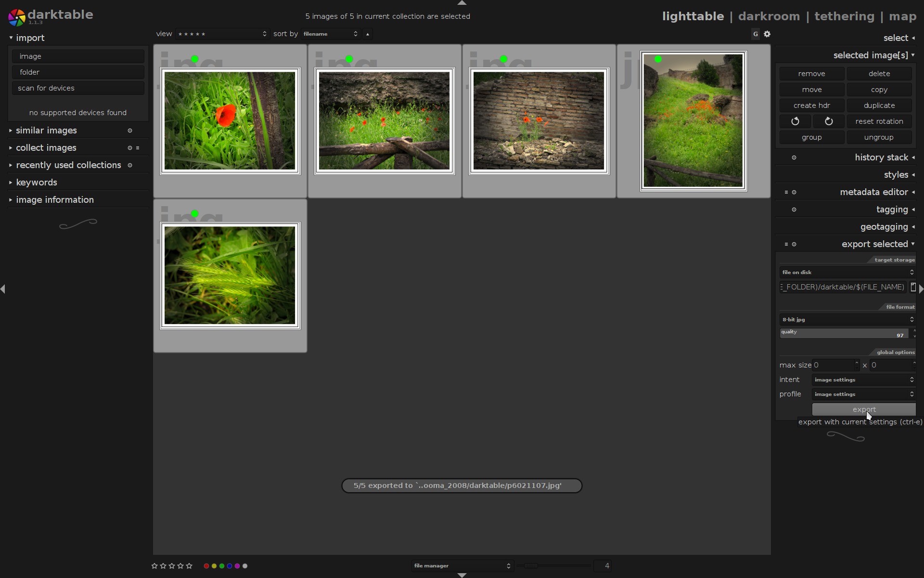Set first rating star at bottom
924x578 pixels.
[154, 566]
